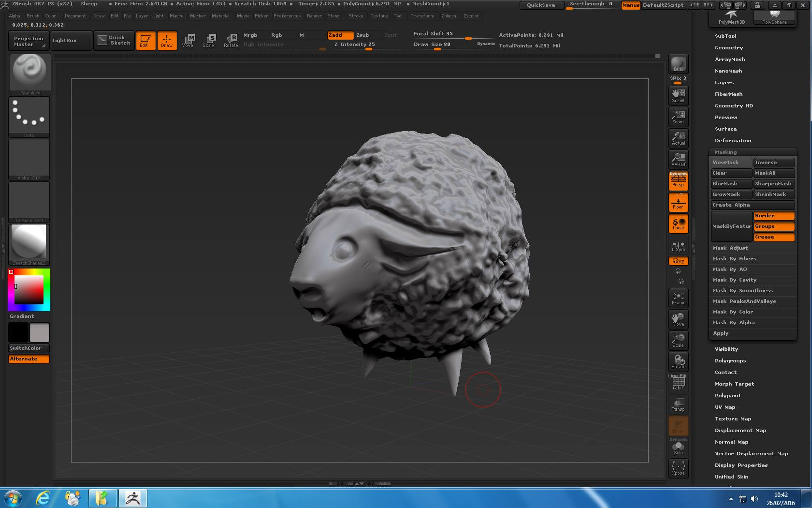Open LightBox browser
This screenshot has height=508, width=812.
pyautogui.click(x=71, y=41)
